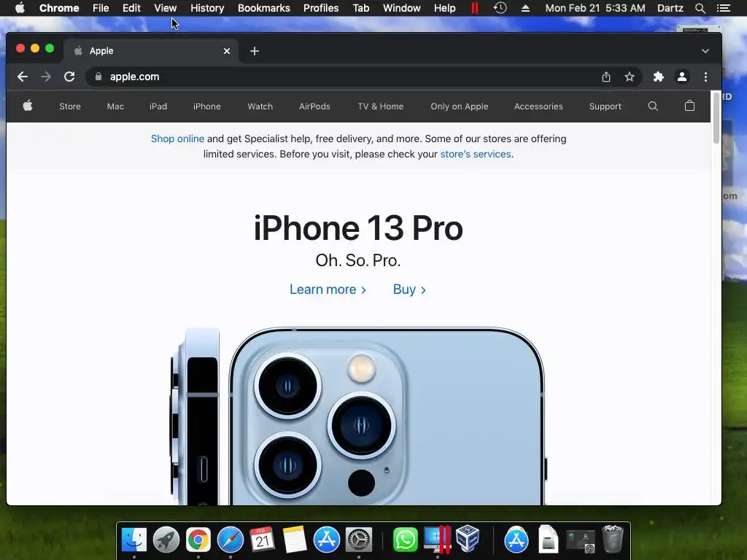Screen dimensions: 747x560
Task: Open Finder from the Dock
Action: pos(134,539)
